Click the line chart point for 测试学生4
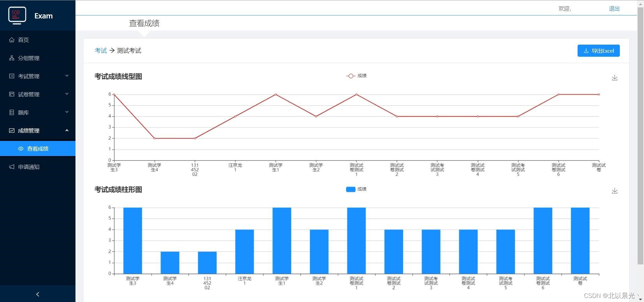 (154, 139)
